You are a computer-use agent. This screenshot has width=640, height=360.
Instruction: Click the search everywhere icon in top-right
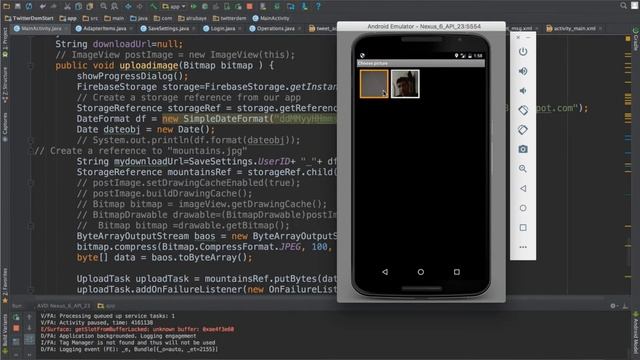pyautogui.click(x=623, y=6)
